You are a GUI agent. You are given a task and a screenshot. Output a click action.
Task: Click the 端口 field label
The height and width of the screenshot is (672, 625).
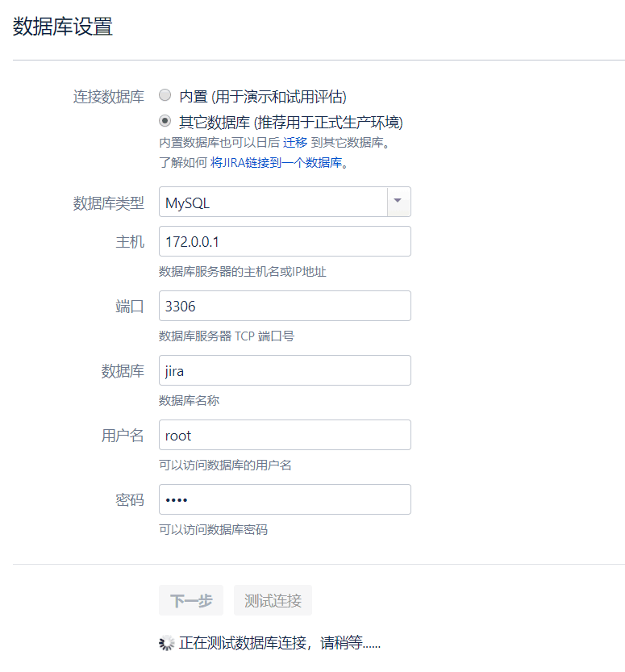click(130, 307)
